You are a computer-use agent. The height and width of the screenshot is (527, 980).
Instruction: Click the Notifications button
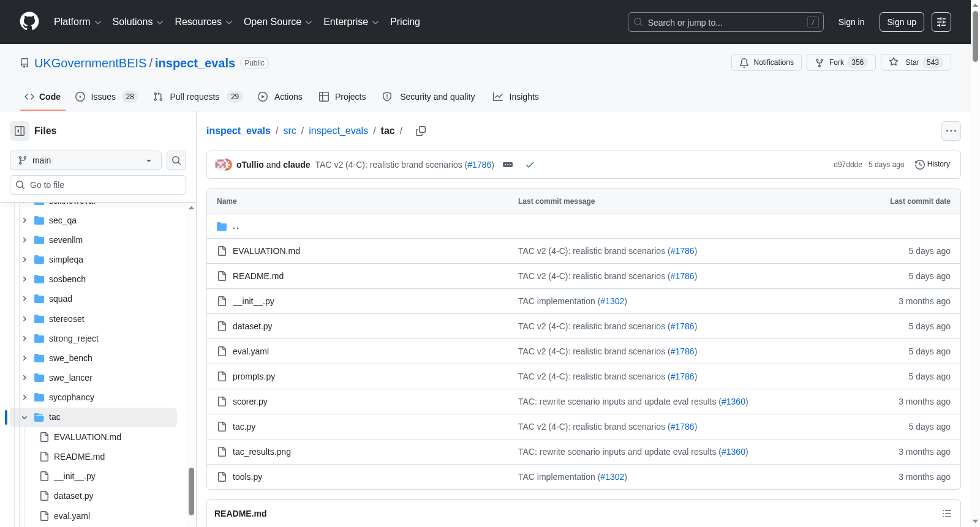click(x=766, y=62)
